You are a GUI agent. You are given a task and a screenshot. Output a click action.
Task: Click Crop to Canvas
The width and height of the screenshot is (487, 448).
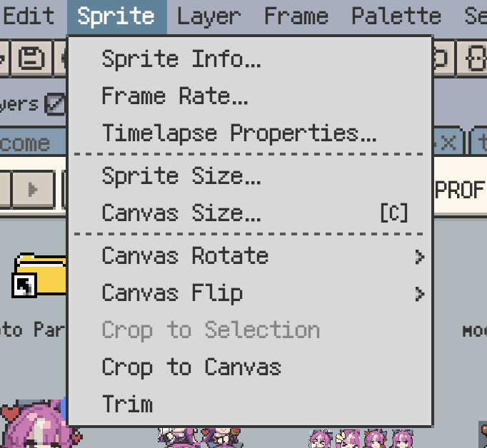(x=191, y=367)
